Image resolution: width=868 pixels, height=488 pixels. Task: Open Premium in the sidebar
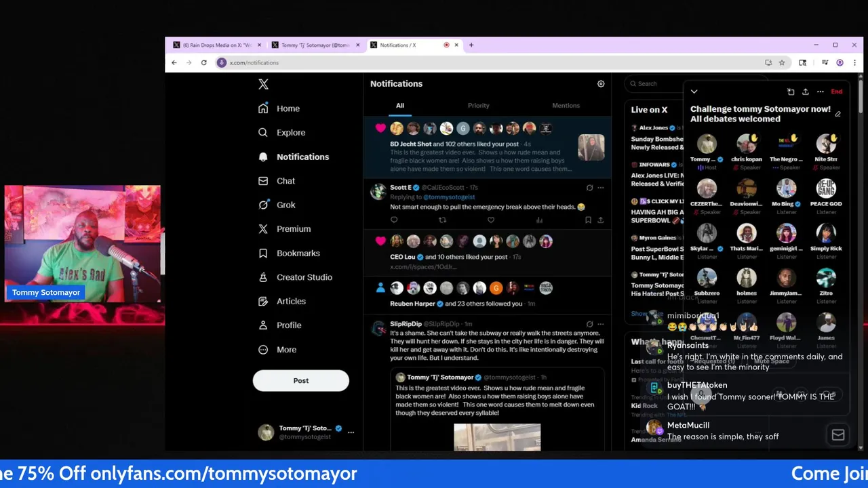(x=284, y=229)
